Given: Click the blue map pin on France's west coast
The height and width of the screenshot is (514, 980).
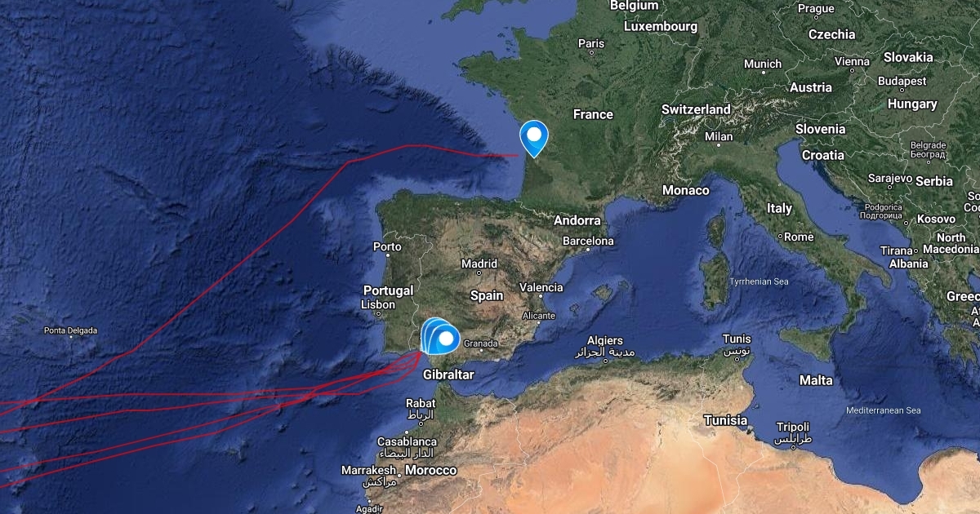Looking at the screenshot, I should [x=534, y=137].
